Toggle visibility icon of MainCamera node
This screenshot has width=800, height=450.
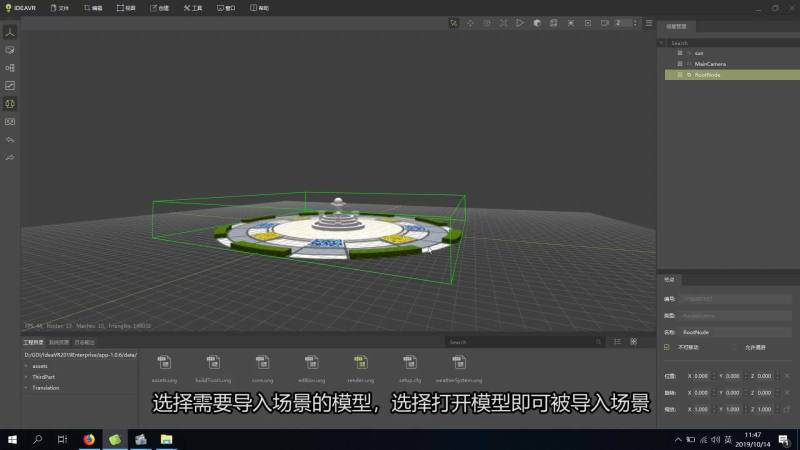(680, 64)
